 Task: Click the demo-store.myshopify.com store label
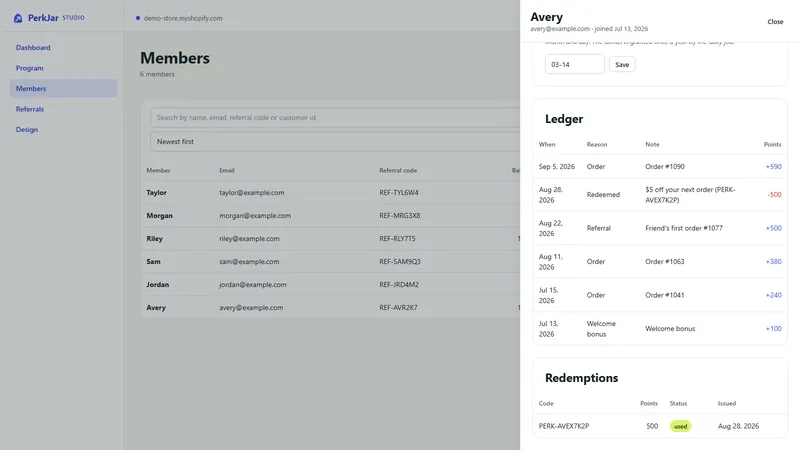point(183,18)
